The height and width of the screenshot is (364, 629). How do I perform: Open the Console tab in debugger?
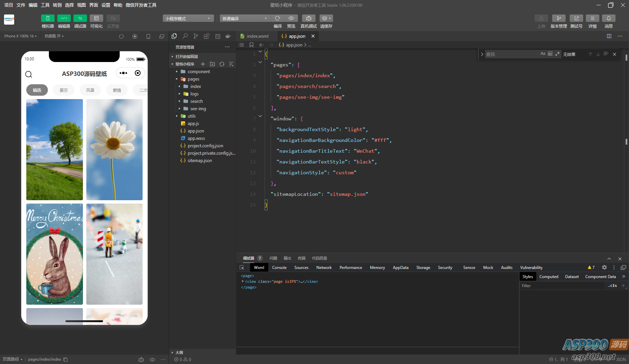tap(279, 267)
